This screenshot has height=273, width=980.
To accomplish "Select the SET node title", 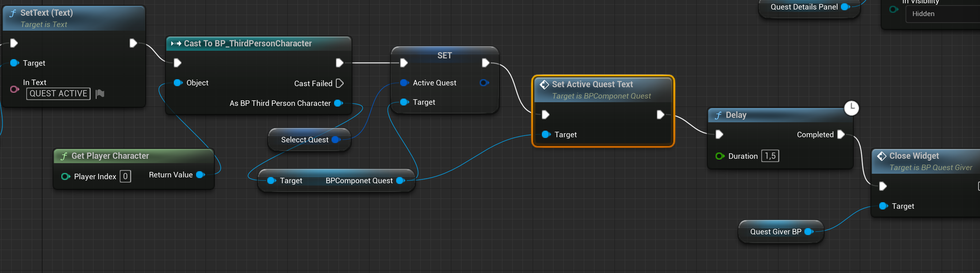I will [x=444, y=55].
